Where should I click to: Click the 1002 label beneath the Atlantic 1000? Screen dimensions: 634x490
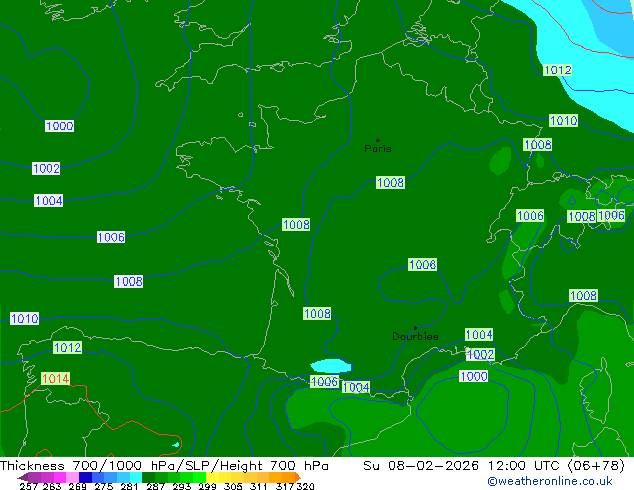click(x=46, y=169)
